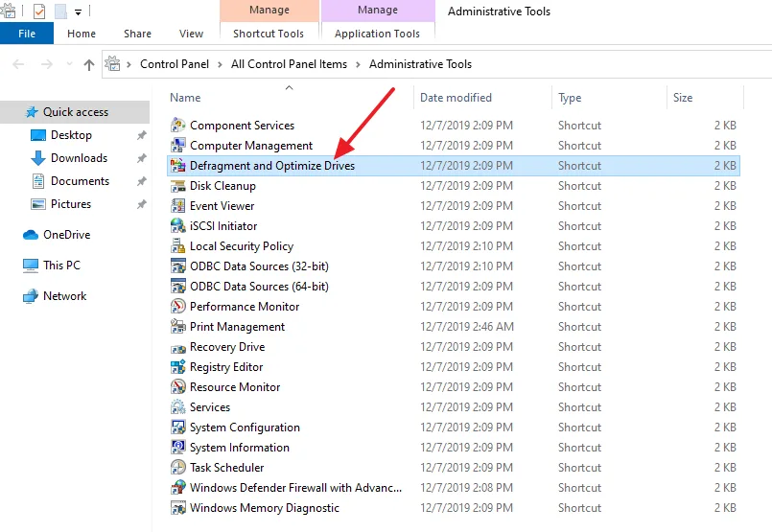
Task: Click the System Information icon
Action: tap(177, 448)
